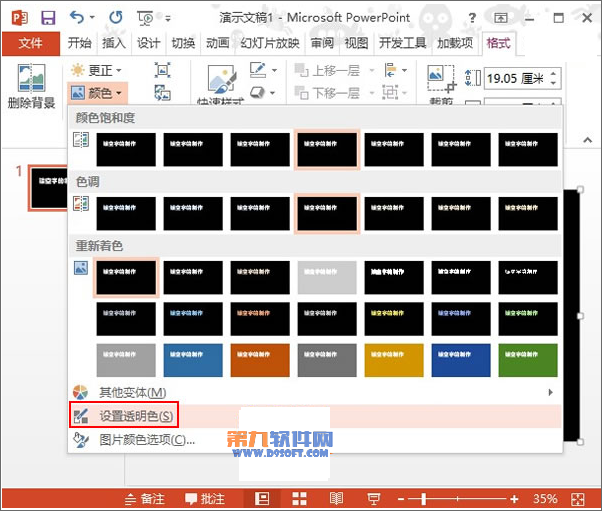
Task: Undo the last action
Action: click(x=77, y=17)
